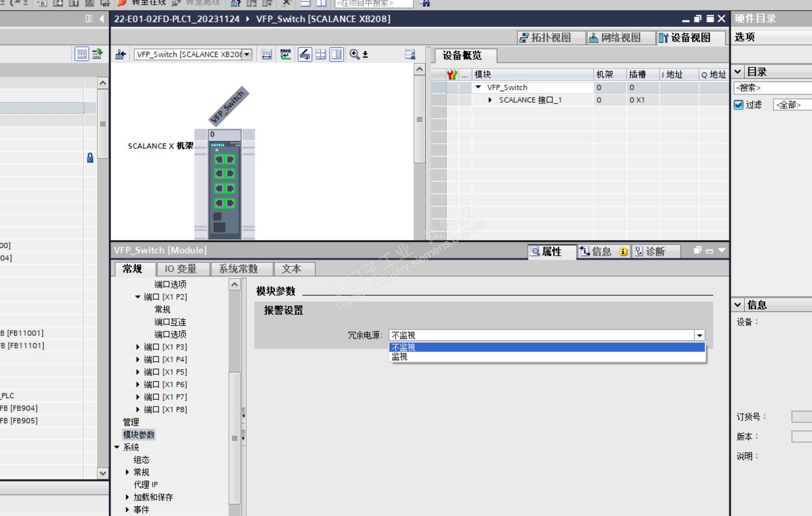Image resolution: width=812 pixels, height=516 pixels.
Task: Select 端口 [X1 P6] in the tree
Action: pyautogui.click(x=165, y=385)
